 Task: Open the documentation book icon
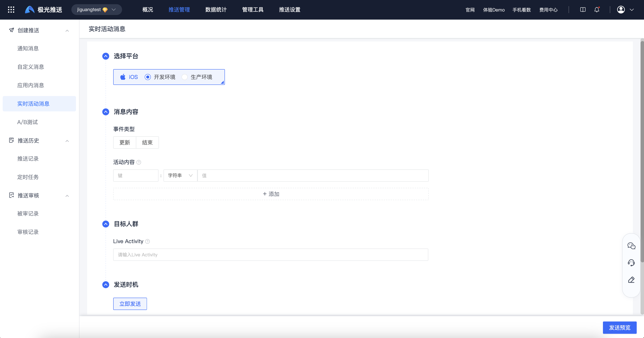click(x=583, y=10)
